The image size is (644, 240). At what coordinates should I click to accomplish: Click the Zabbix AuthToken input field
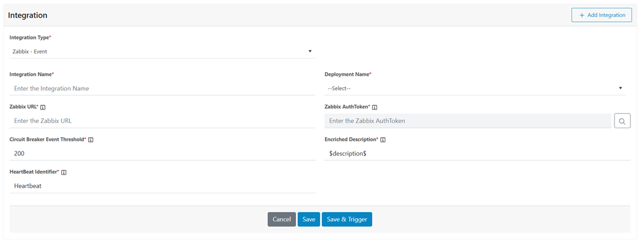pos(467,121)
